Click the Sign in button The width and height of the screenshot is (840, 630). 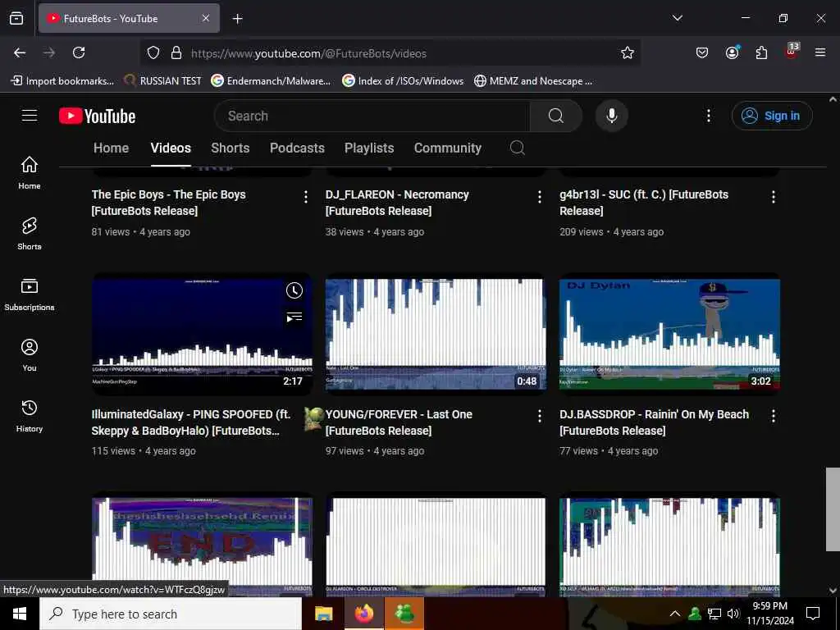772,116
